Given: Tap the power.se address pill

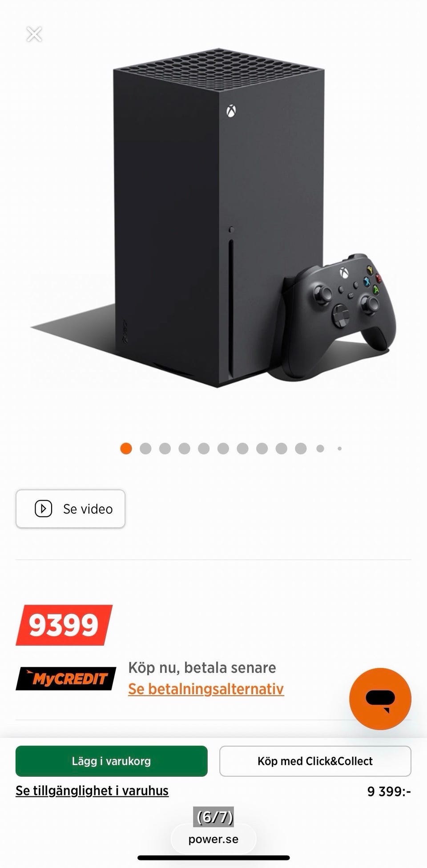Looking at the screenshot, I should click(213, 839).
